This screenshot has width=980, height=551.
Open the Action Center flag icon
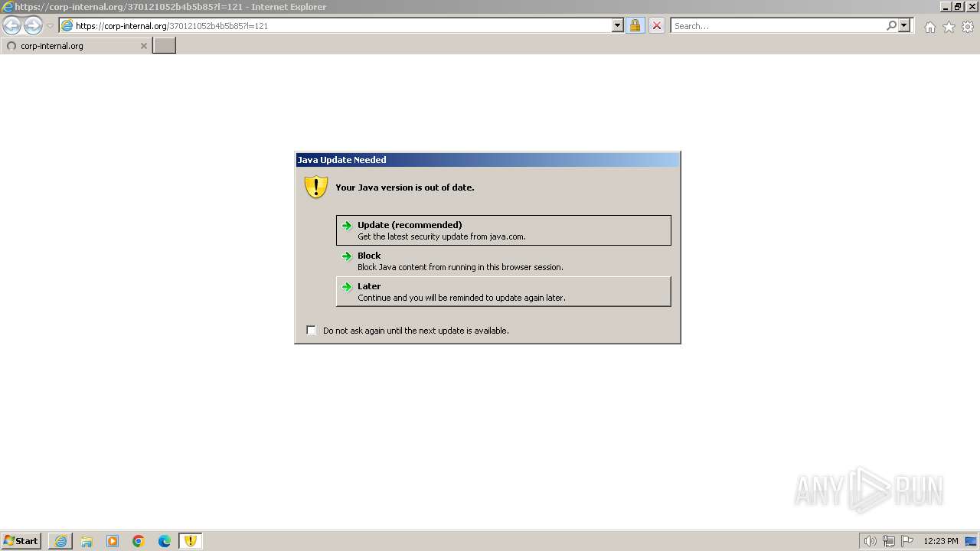click(x=907, y=541)
